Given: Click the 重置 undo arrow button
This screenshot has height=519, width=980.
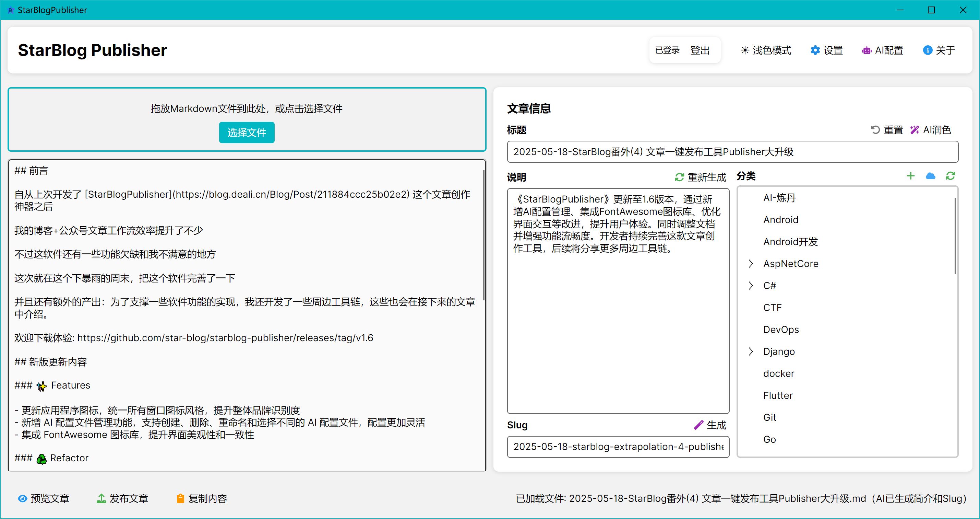Looking at the screenshot, I should click(x=887, y=130).
